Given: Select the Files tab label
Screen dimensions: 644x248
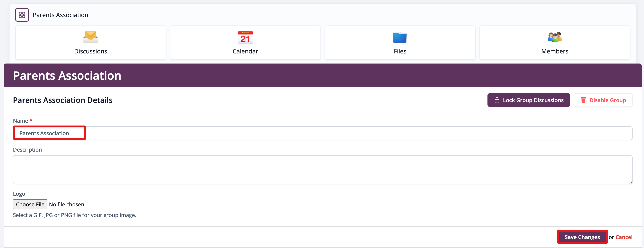Looking at the screenshot, I should click(400, 51).
